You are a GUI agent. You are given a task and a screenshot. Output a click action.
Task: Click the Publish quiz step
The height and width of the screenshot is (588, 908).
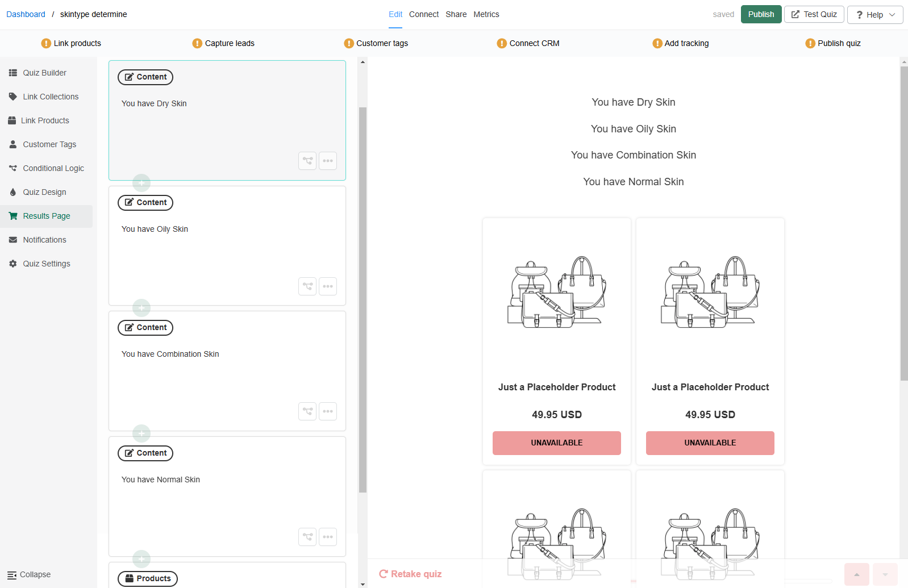833,43
